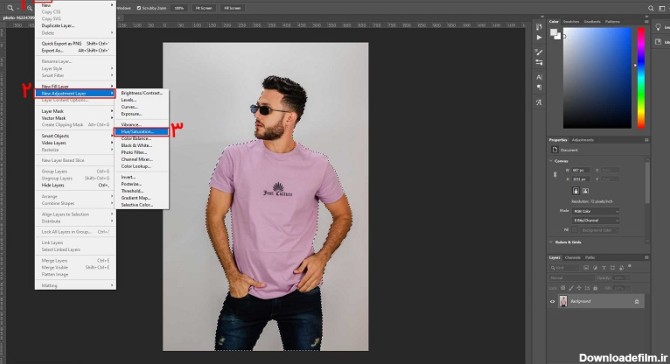Switch to the Channels tab
Screen dimensions: 670x364
[573, 258]
